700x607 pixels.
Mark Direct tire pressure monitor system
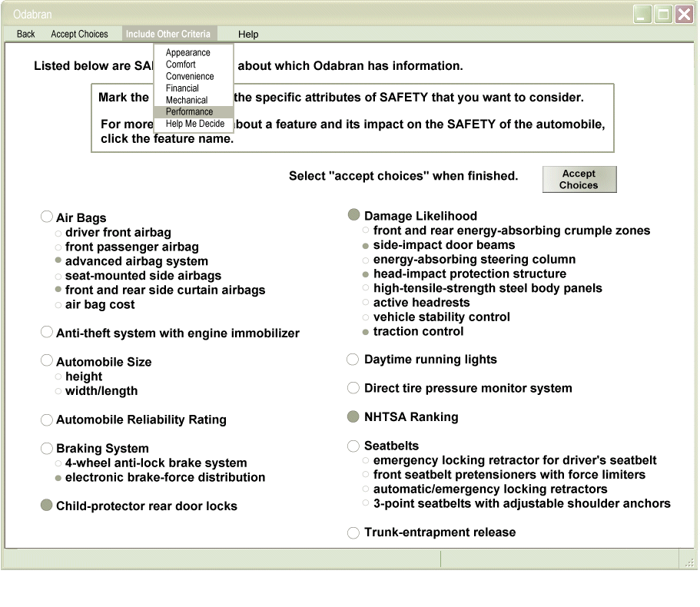pyautogui.click(x=353, y=388)
